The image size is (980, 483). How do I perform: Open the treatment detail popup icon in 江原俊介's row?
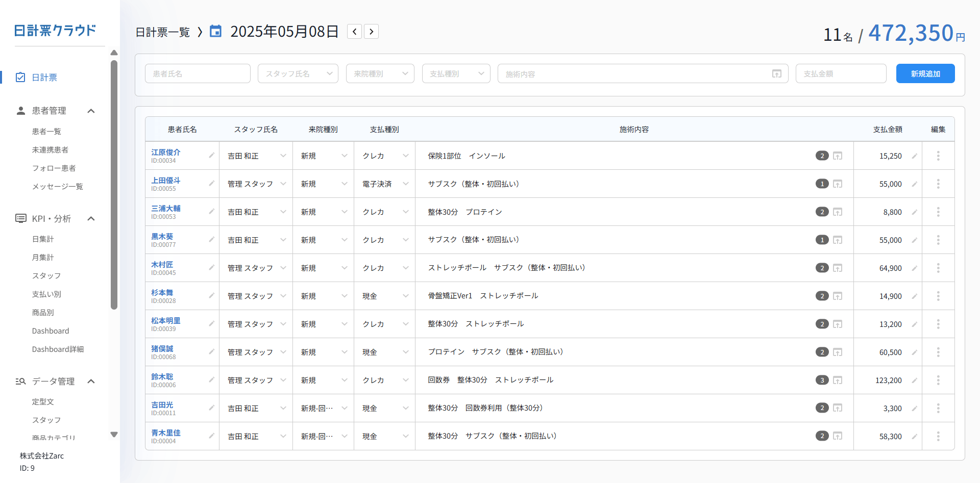(838, 156)
